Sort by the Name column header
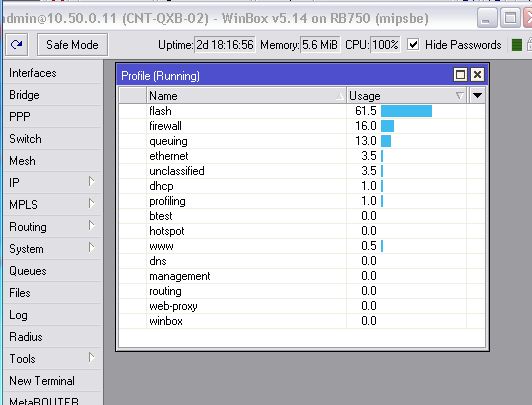This screenshot has height=405, width=532. [x=246, y=96]
